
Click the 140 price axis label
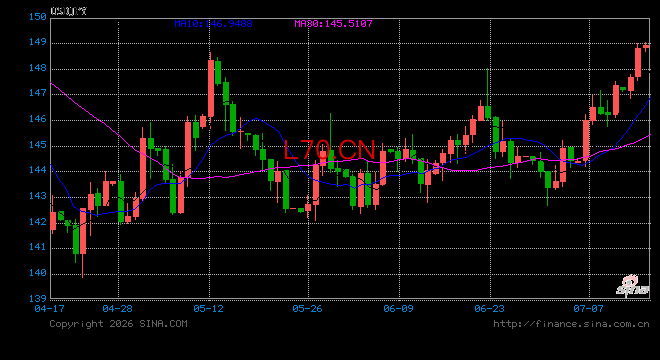point(37,273)
